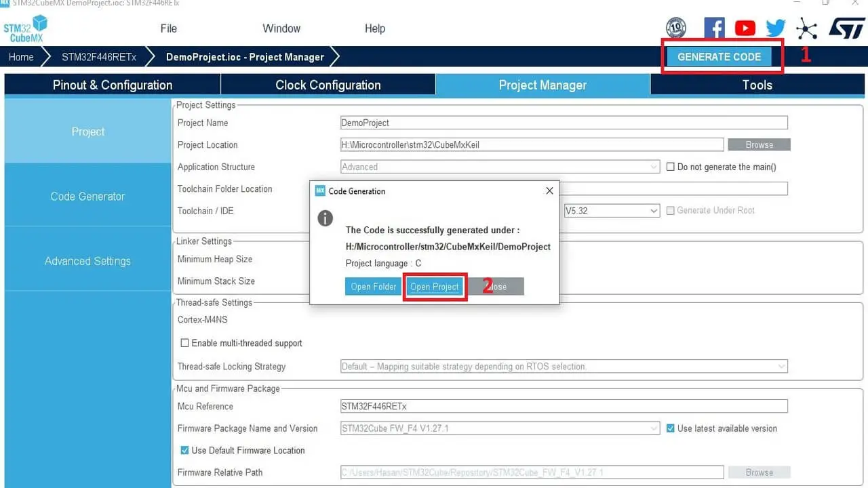Open the Toolchain version V5.32 dropdown
Image resolution: width=868 pixels, height=488 pixels.
pos(653,210)
